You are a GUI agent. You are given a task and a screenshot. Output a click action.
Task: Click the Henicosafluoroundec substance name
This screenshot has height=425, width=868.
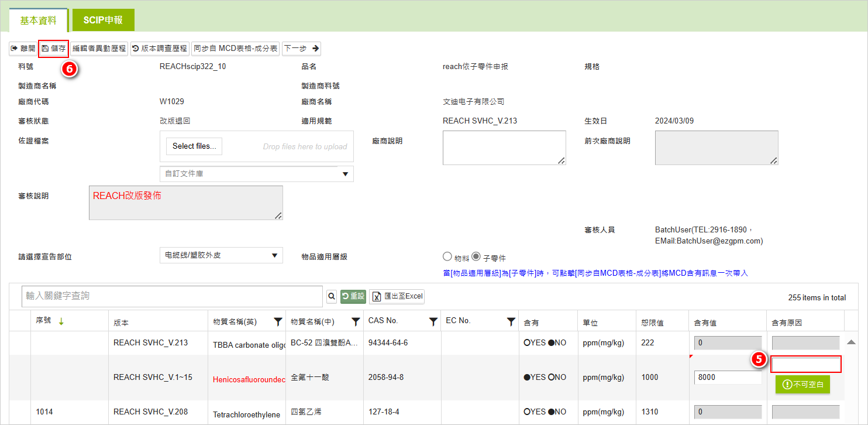pyautogui.click(x=249, y=379)
